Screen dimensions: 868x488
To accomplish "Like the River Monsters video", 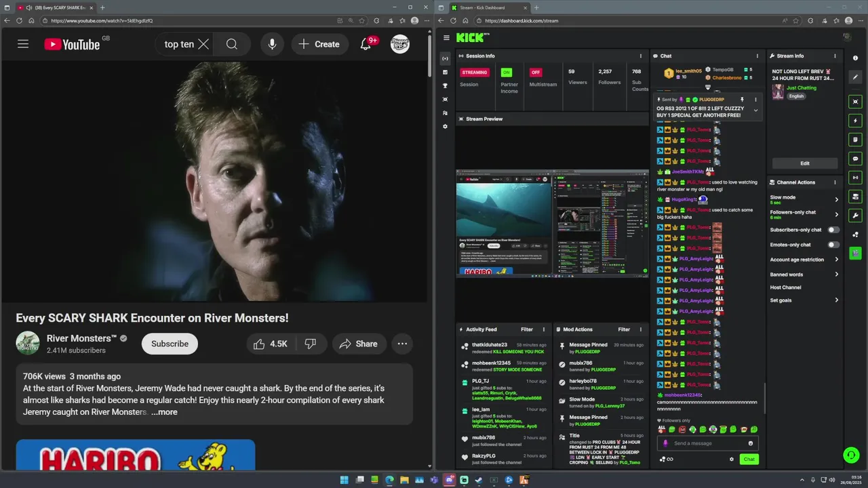I will (271, 344).
